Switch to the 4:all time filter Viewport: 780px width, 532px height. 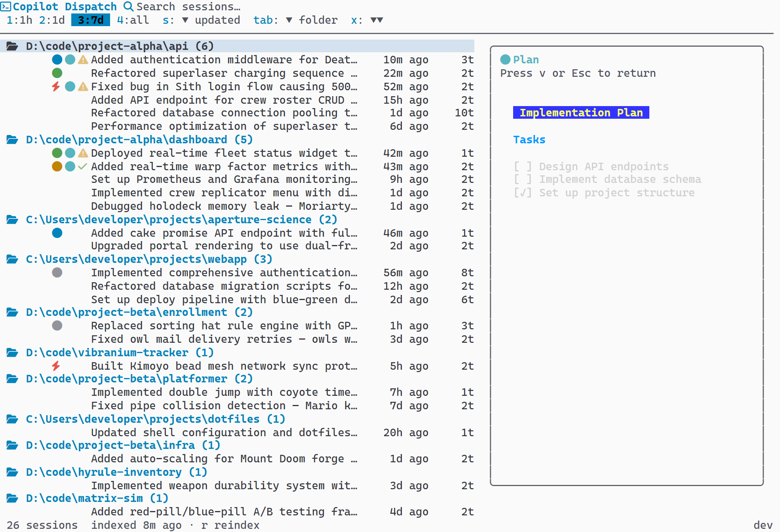(133, 20)
